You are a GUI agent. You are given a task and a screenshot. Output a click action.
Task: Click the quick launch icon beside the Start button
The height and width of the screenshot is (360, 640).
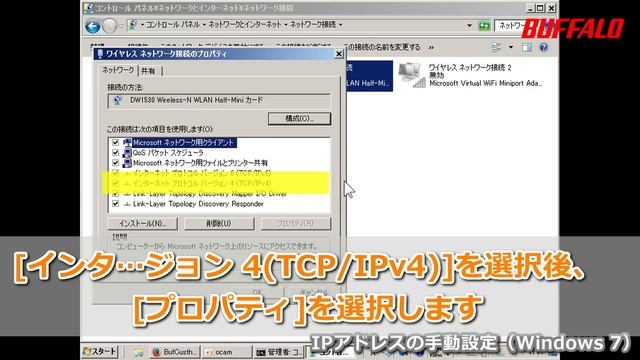pos(138,352)
